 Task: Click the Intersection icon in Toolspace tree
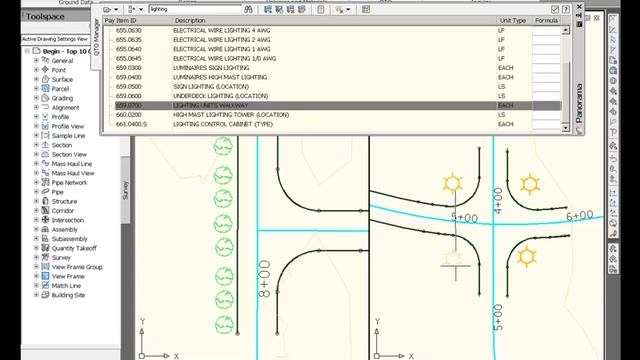(x=45, y=220)
